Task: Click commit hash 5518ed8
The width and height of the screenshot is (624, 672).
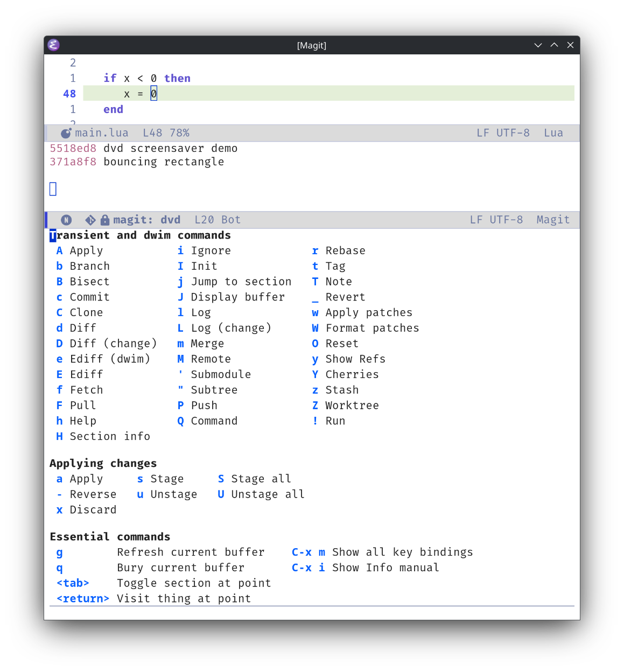Action: [x=73, y=148]
